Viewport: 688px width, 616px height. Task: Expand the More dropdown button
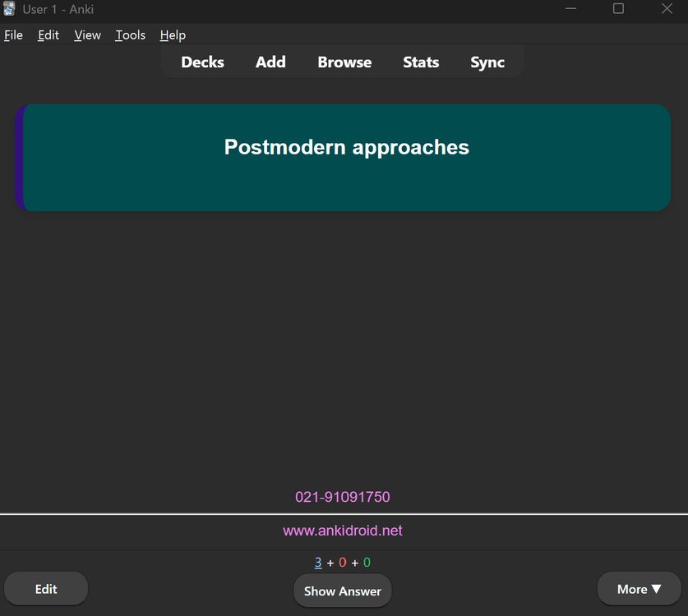tap(639, 589)
